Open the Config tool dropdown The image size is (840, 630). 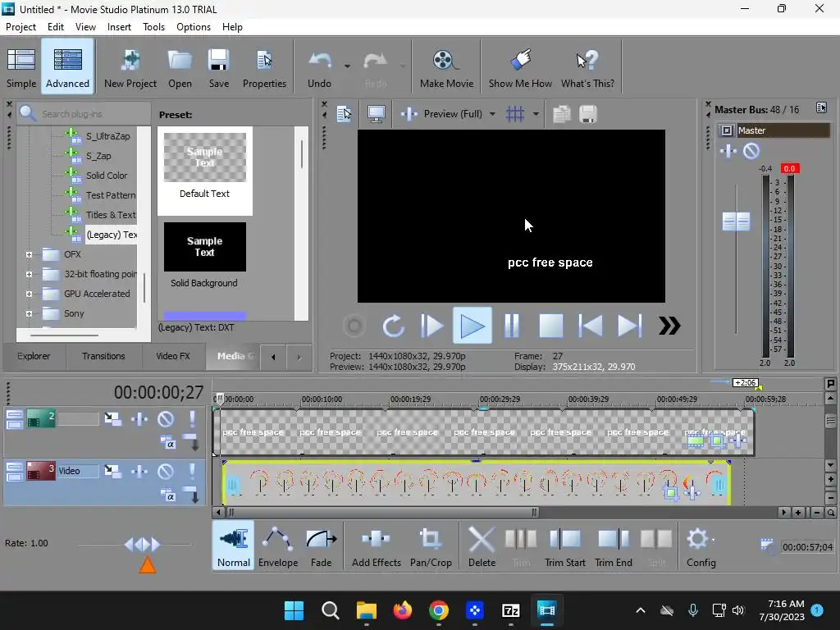tap(713, 540)
